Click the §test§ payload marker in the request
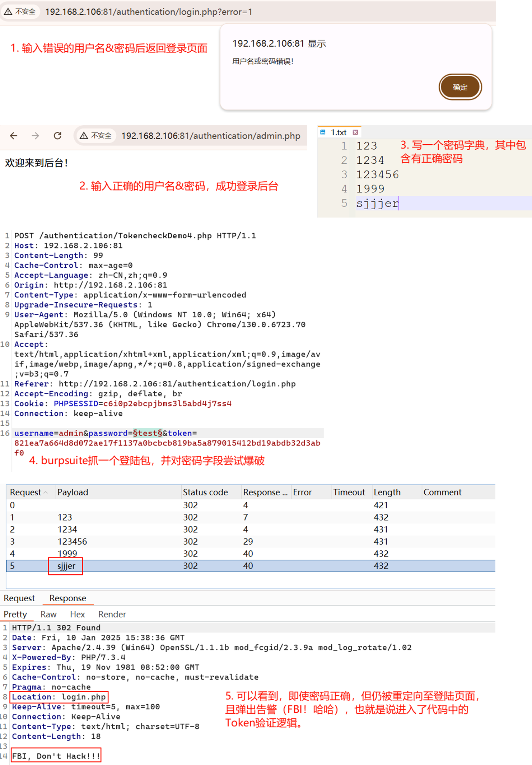Viewport: 532px width, 765px height. 148,433
